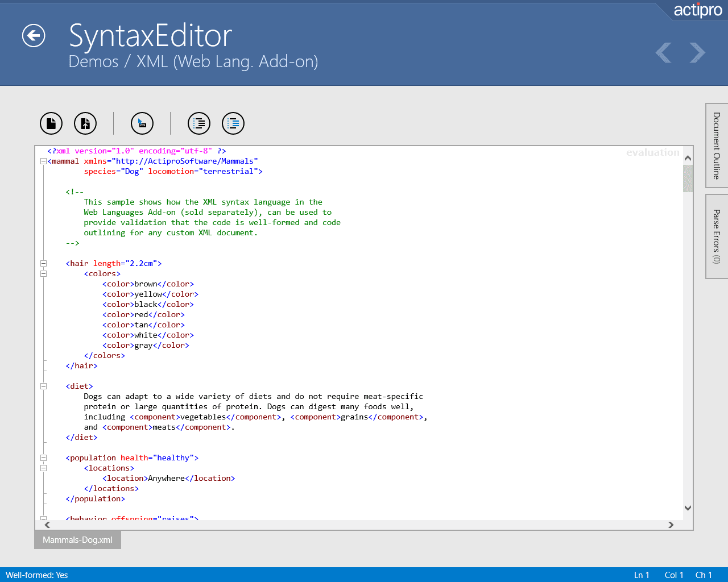Collapse the behavior element node
Image resolution: width=728 pixels, height=582 pixels.
[43, 518]
